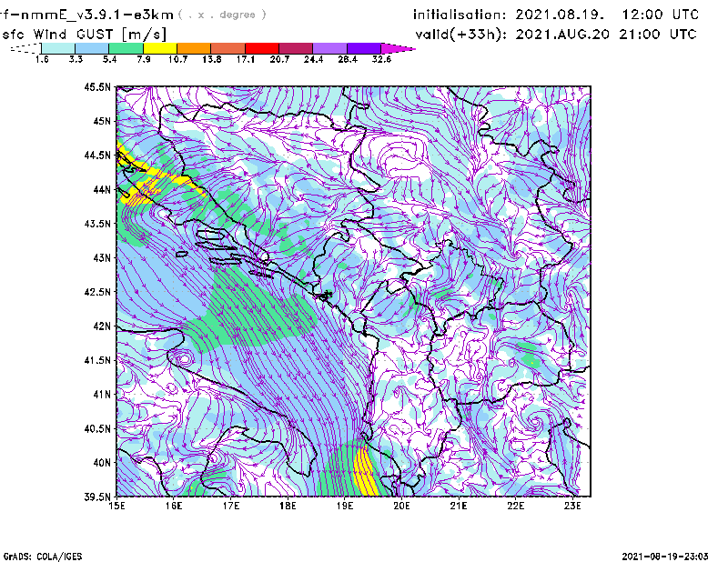
Task: Click the timestamp '2021-08-19-23:03'
Action: [665, 557]
